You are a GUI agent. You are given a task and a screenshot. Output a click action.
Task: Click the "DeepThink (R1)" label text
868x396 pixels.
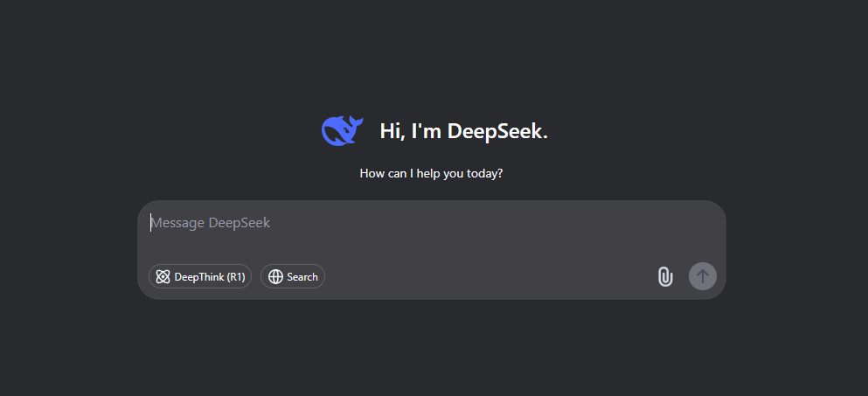click(x=209, y=277)
